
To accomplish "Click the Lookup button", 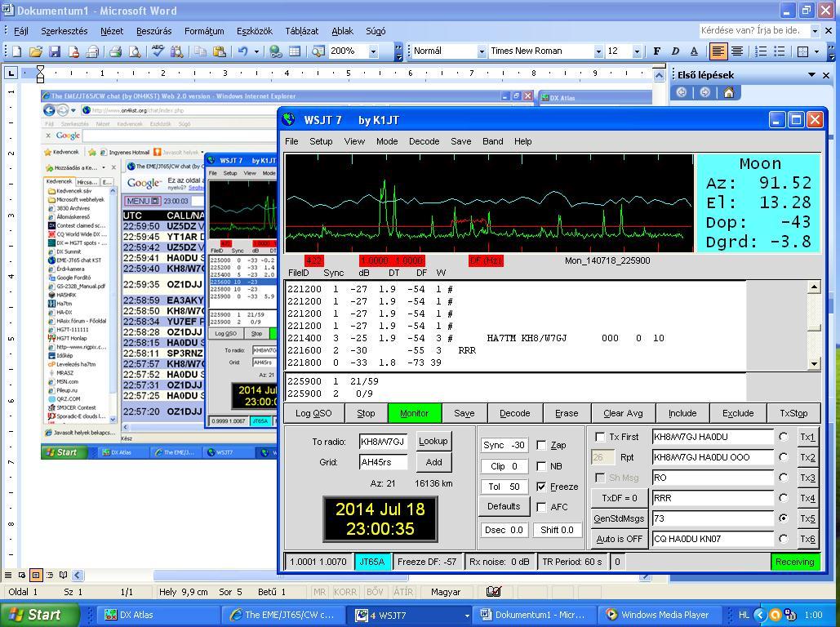I will click(x=433, y=441).
